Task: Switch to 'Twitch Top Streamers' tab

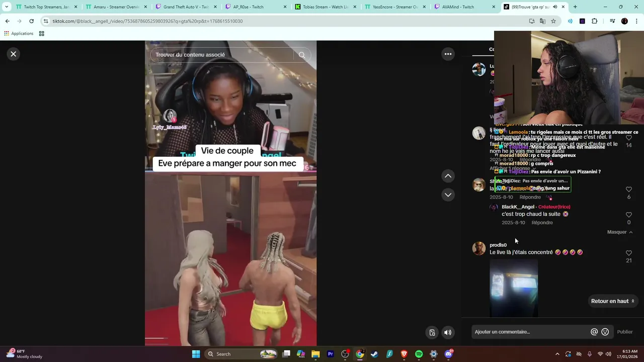Action: 46,7
